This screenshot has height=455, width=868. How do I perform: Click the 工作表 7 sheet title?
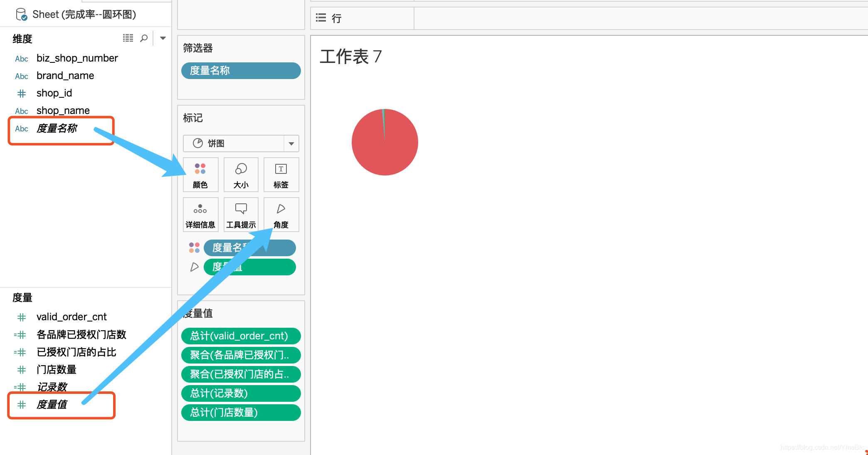351,57
